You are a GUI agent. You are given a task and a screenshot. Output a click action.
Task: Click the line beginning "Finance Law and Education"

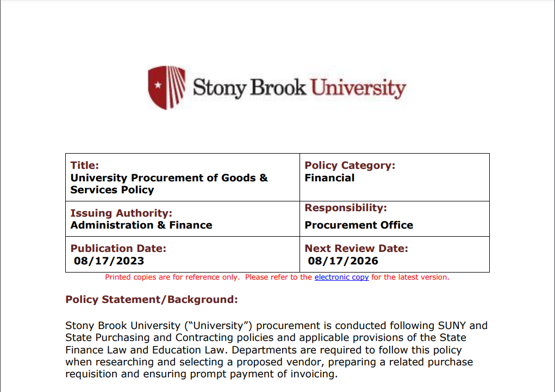point(263,350)
